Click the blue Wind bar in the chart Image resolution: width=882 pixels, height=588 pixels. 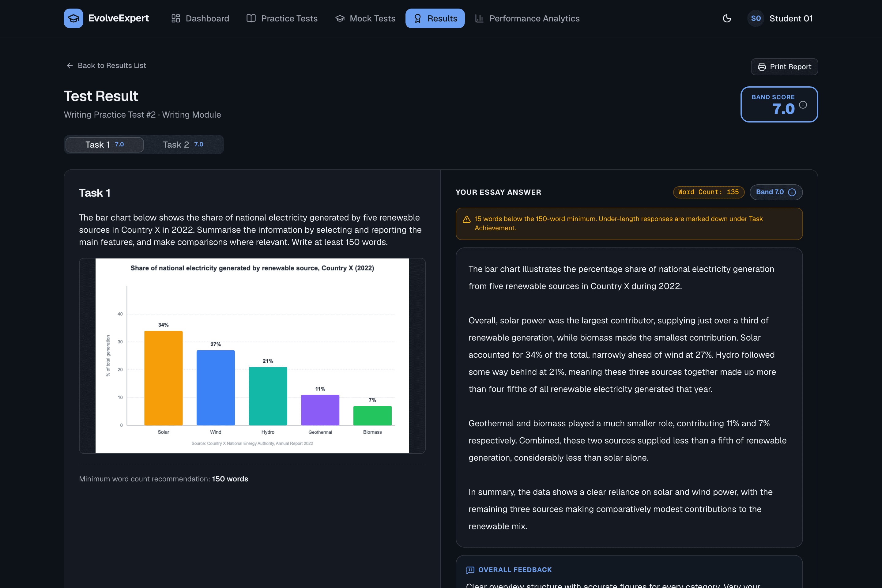[x=216, y=388]
